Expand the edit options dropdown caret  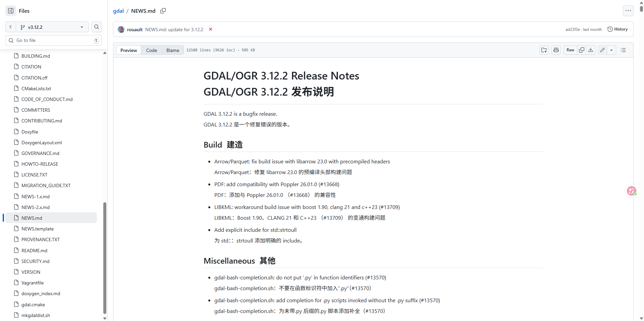611,50
